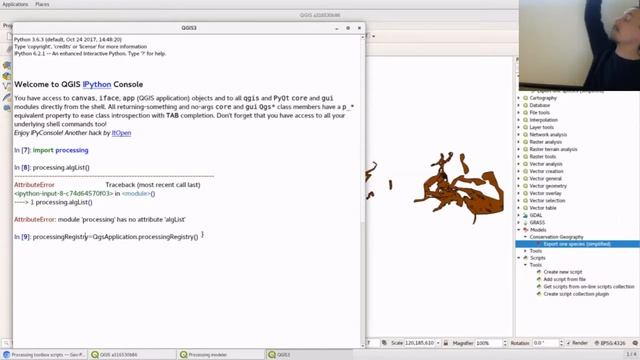
Task: Open the Scale dropdown in status bar
Action: coord(438,343)
